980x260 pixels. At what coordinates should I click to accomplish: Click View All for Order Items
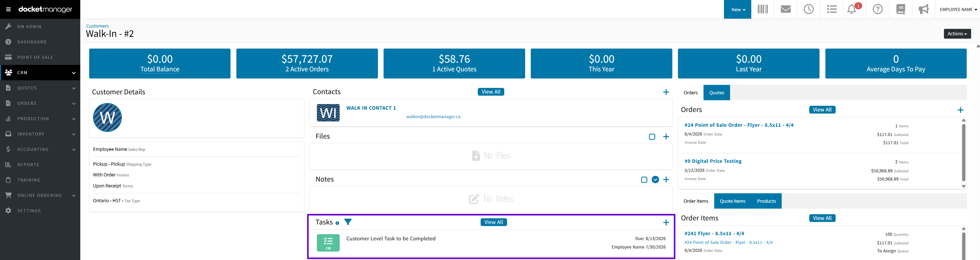(x=822, y=218)
